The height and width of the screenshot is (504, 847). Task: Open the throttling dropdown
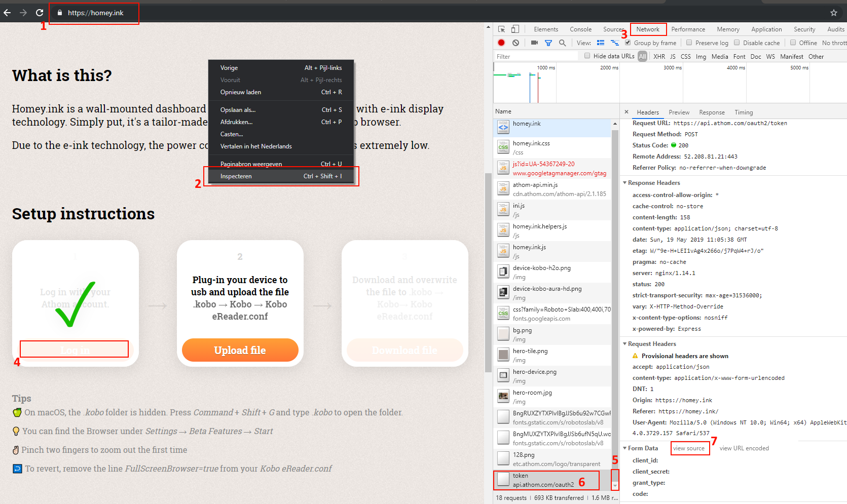coord(834,43)
